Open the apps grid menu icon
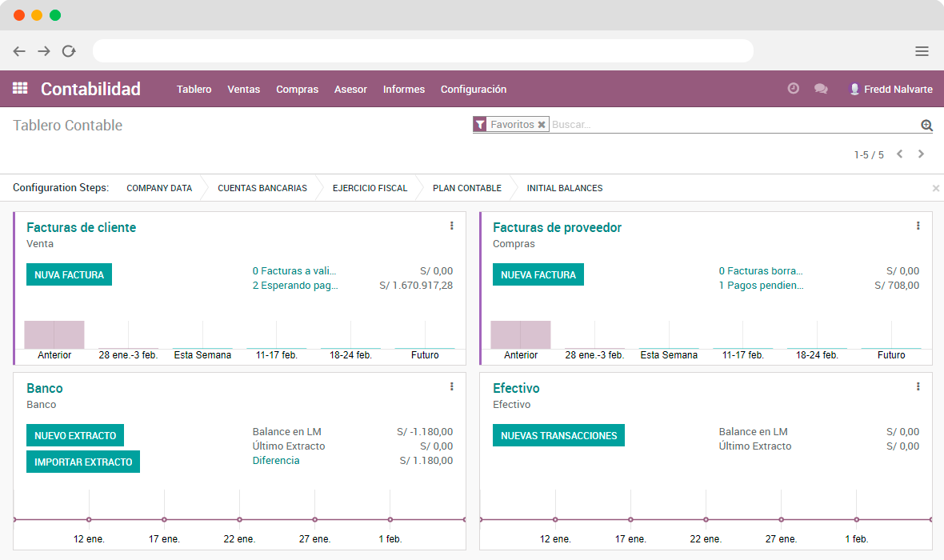 click(x=20, y=89)
